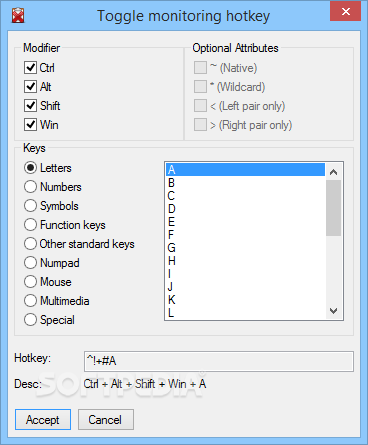Click the Accept button

(43, 420)
